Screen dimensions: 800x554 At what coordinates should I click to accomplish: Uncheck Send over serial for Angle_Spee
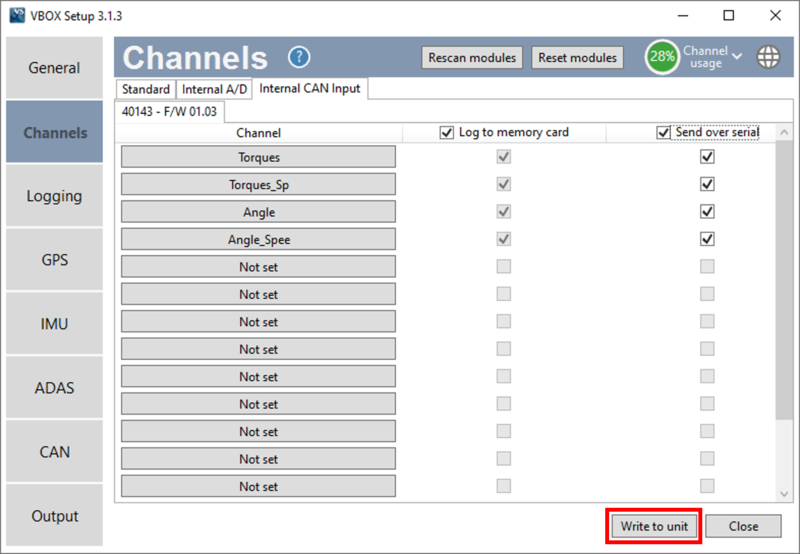[x=707, y=239]
